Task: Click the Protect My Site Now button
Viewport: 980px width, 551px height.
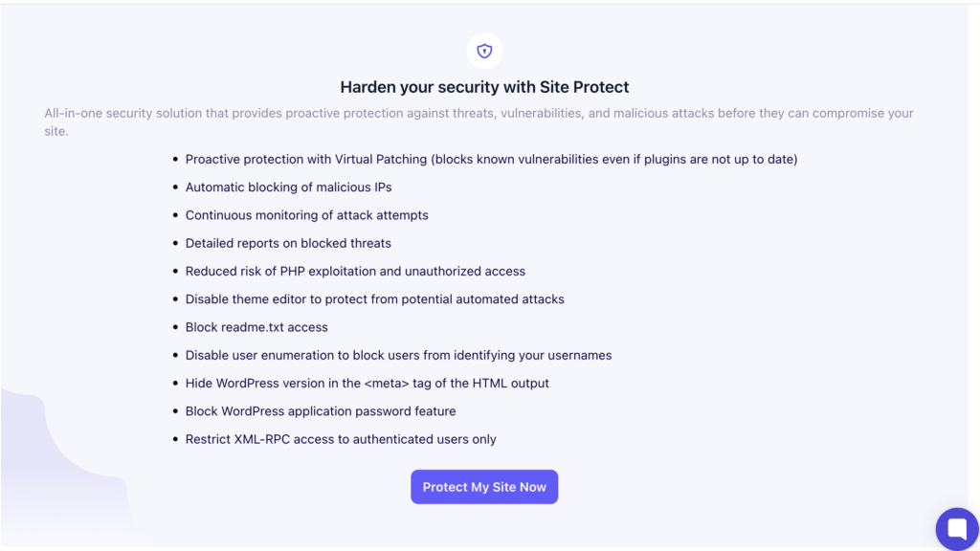Action: click(x=484, y=486)
